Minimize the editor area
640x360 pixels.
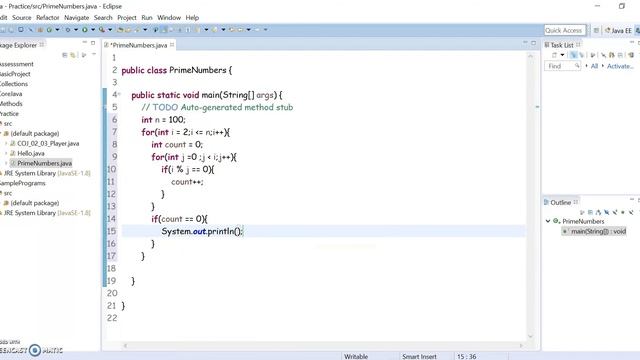click(x=525, y=42)
